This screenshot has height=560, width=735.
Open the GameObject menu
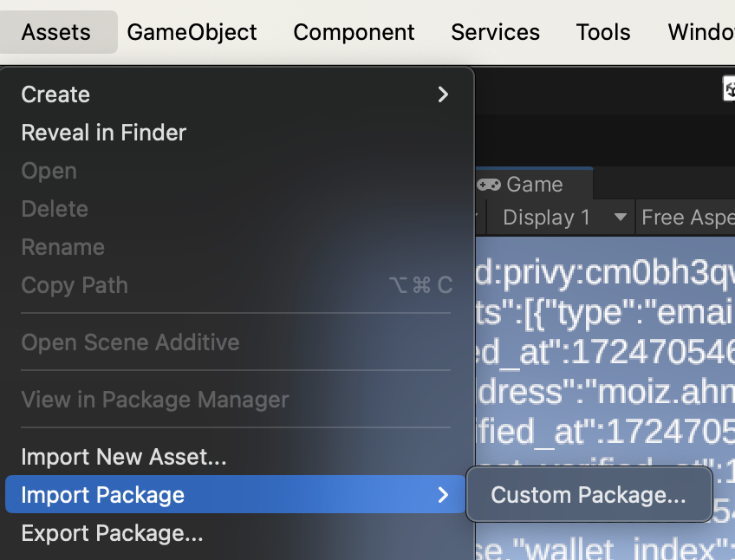pyautogui.click(x=192, y=32)
